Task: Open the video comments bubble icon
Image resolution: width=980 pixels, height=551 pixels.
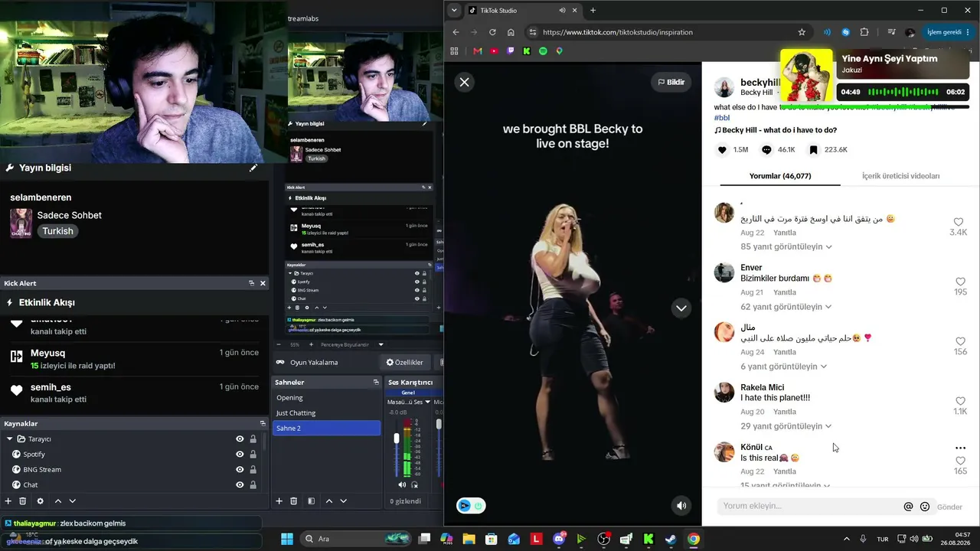Action: click(766, 150)
